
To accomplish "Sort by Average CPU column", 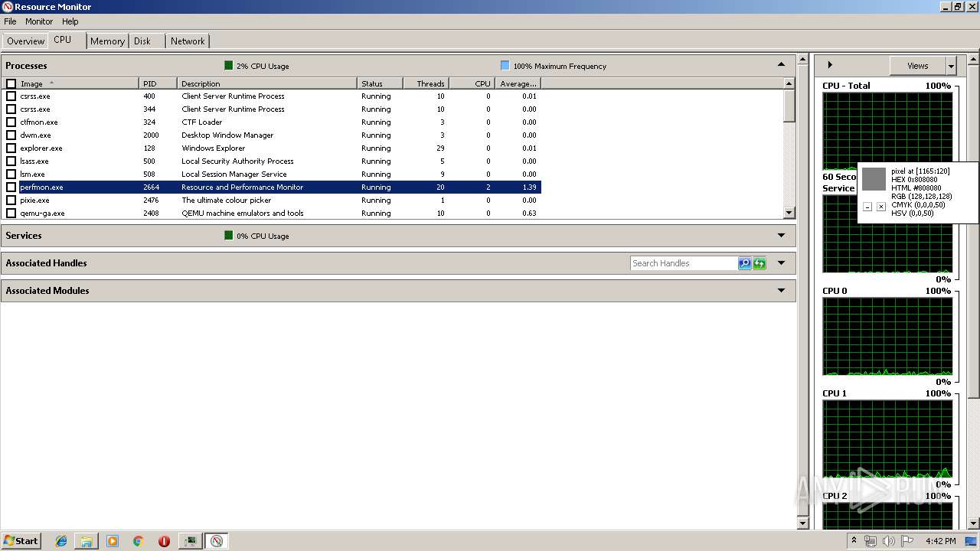I will 518,83.
